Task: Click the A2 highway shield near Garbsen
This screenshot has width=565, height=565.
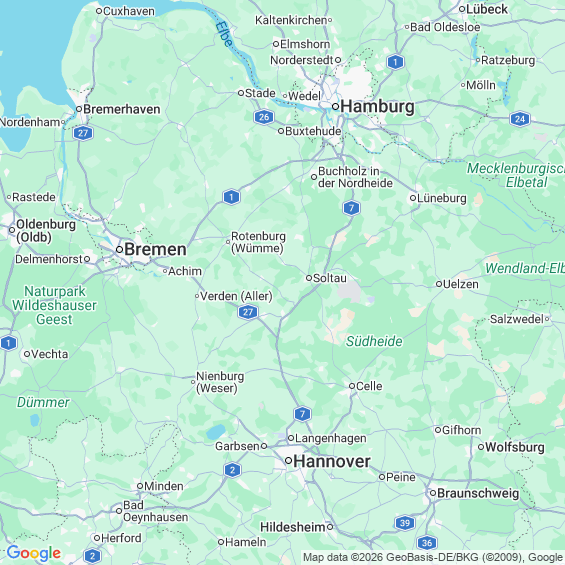Action: click(232, 470)
